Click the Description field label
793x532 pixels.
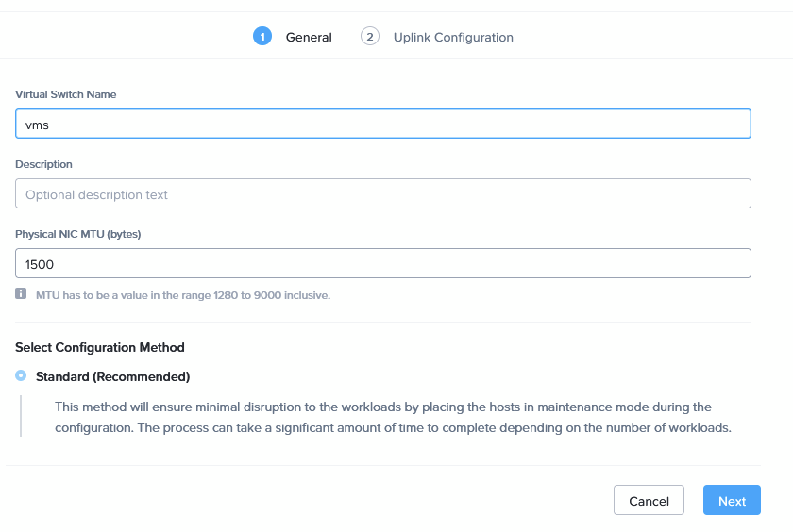(44, 164)
